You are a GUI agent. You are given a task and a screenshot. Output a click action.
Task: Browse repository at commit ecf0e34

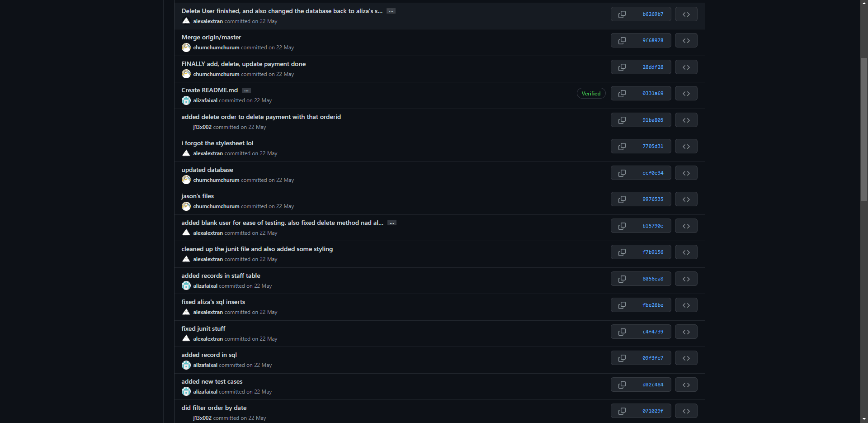tap(686, 173)
